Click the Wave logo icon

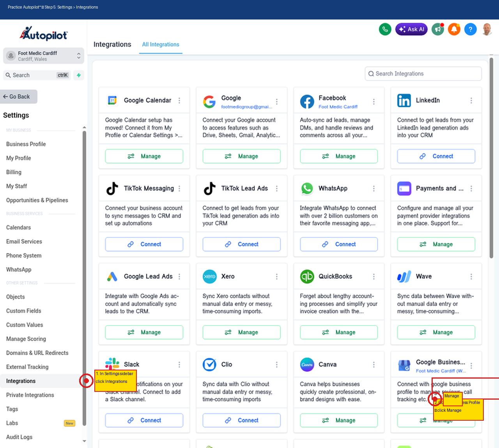click(404, 276)
